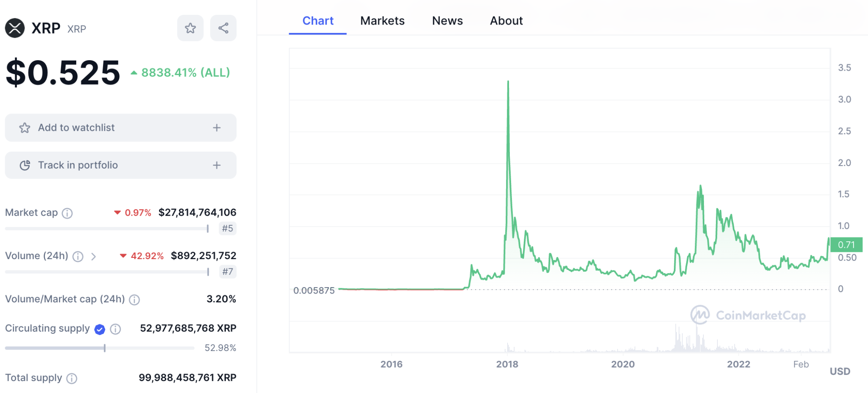The width and height of the screenshot is (868, 393).
Task: Expand Volume (24h) details chevron
Action: [93, 256]
